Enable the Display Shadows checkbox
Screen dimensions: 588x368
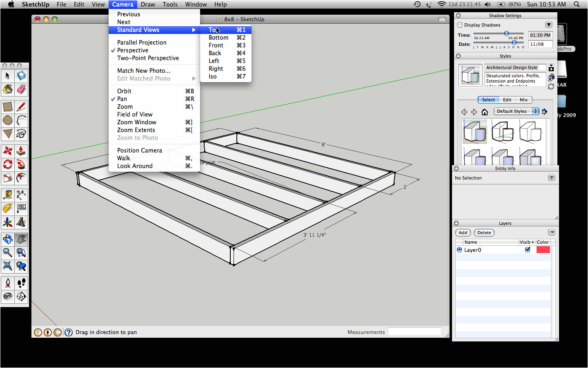(x=460, y=25)
